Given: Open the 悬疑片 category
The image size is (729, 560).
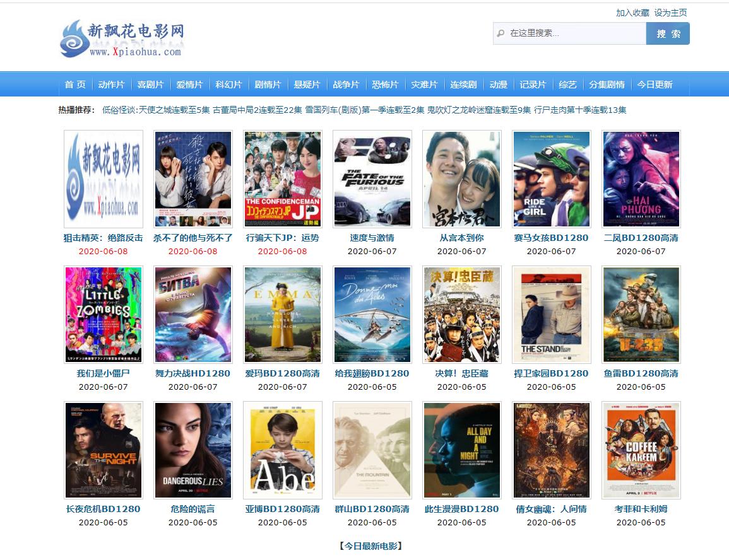Looking at the screenshot, I should (x=307, y=85).
